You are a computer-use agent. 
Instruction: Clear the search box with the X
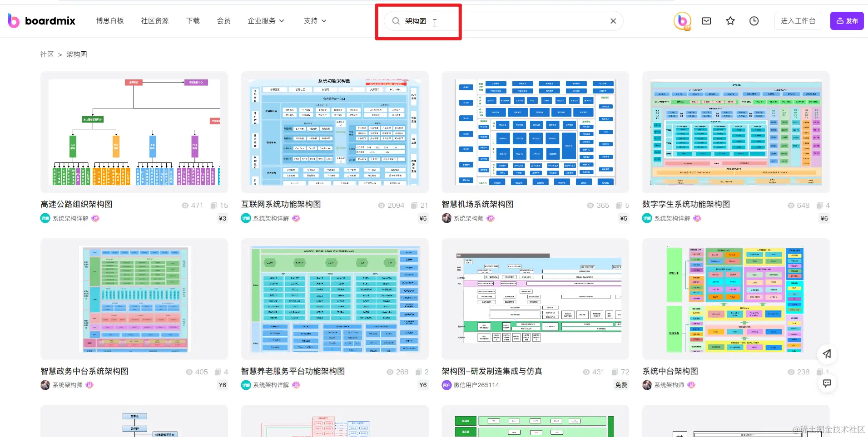tap(613, 21)
